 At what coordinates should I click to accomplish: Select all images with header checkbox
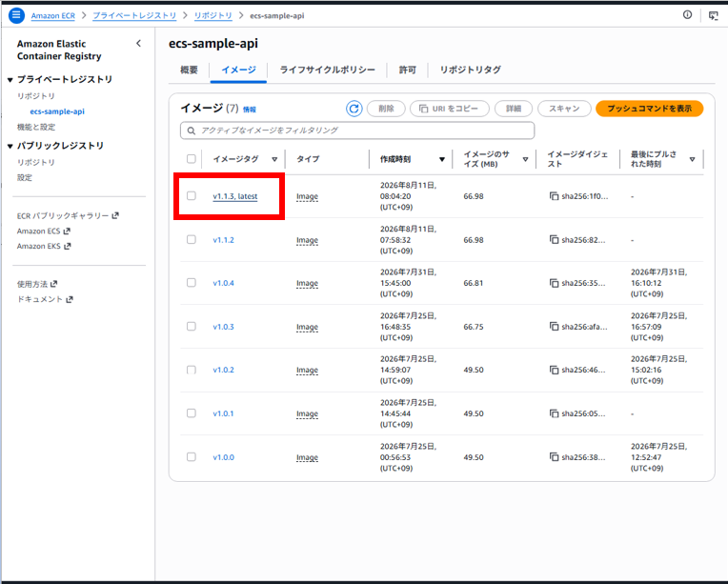[x=192, y=159]
